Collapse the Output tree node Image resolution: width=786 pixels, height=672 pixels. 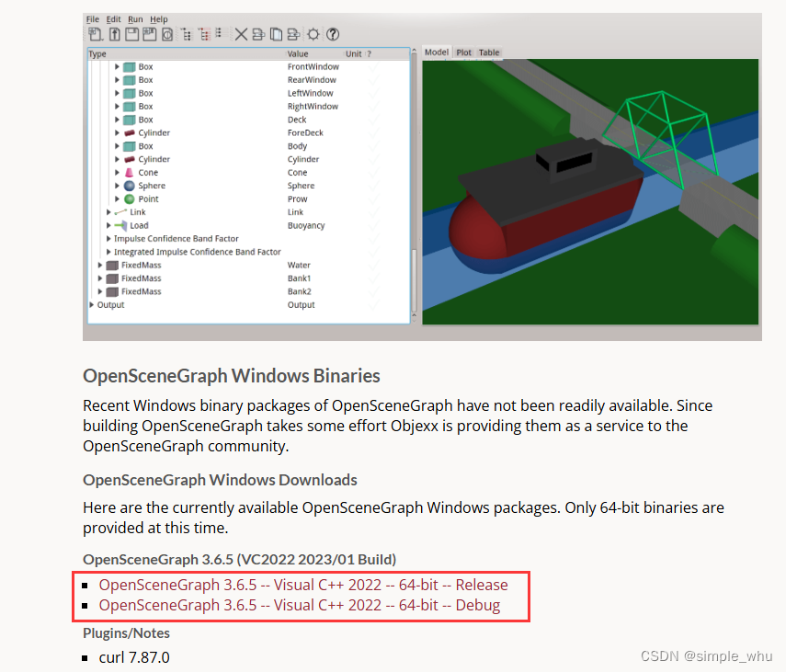pos(91,303)
